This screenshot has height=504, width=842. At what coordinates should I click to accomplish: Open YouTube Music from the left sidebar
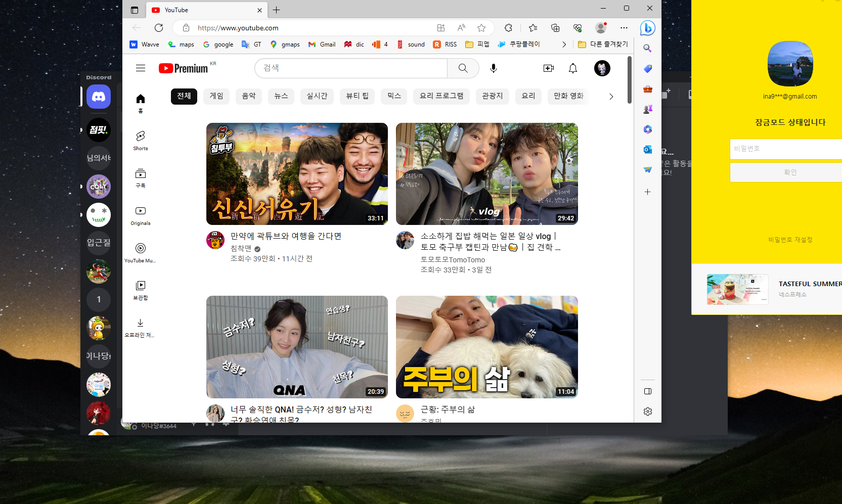[x=140, y=252]
